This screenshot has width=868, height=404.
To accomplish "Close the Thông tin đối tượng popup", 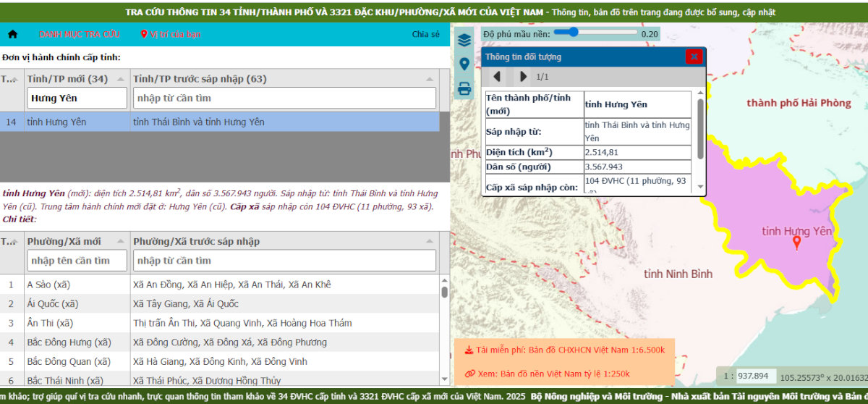I will pyautogui.click(x=694, y=56).
